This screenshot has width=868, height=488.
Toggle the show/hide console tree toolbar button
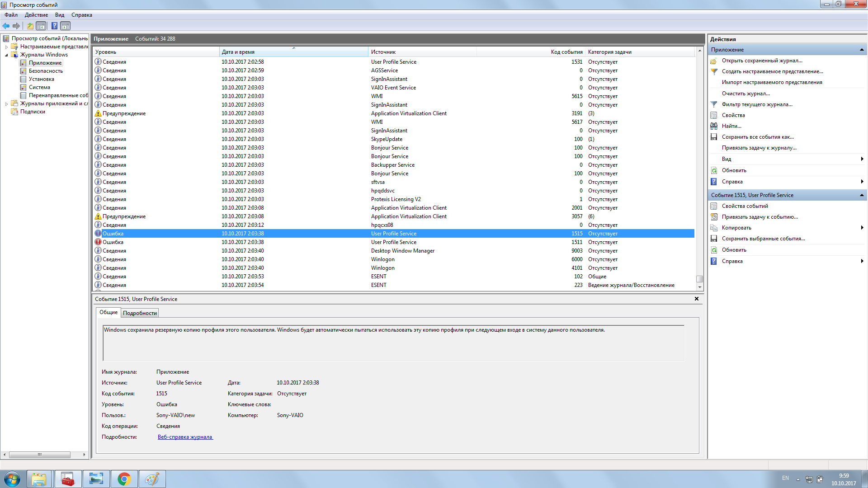tap(41, 26)
